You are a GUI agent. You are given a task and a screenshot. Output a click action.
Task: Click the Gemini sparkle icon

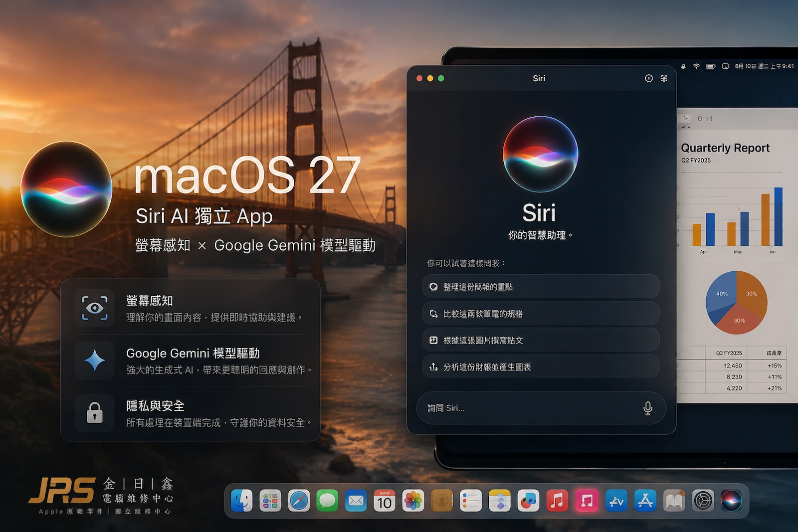click(95, 360)
